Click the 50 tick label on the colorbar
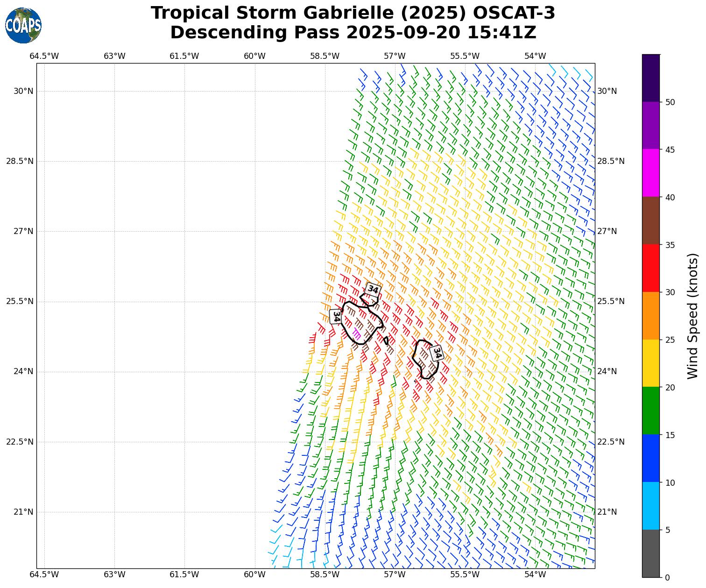 click(670, 102)
